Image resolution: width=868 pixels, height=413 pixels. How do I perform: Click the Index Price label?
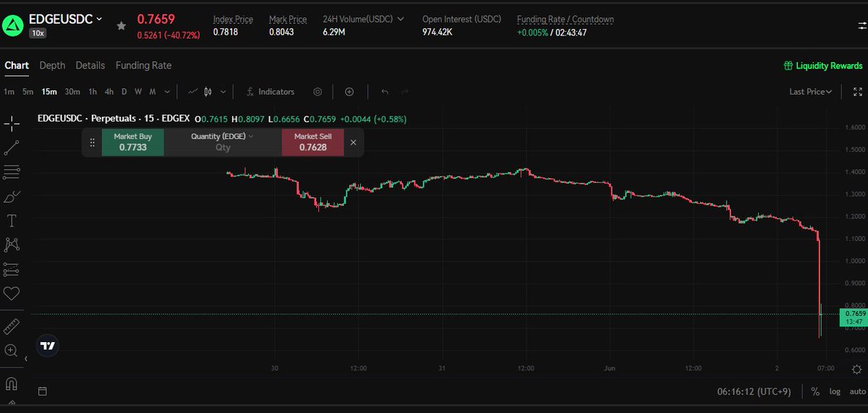233,19
